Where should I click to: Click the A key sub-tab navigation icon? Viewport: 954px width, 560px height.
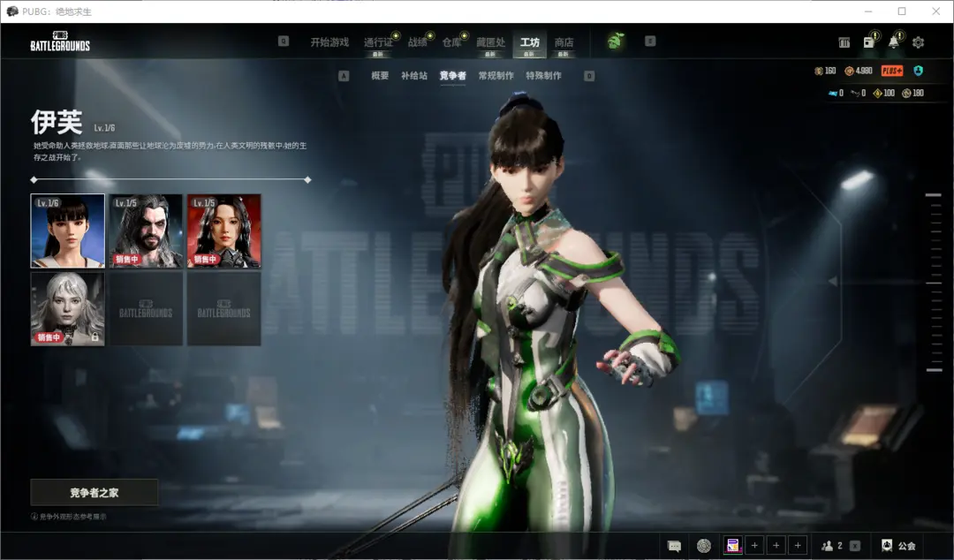point(344,76)
